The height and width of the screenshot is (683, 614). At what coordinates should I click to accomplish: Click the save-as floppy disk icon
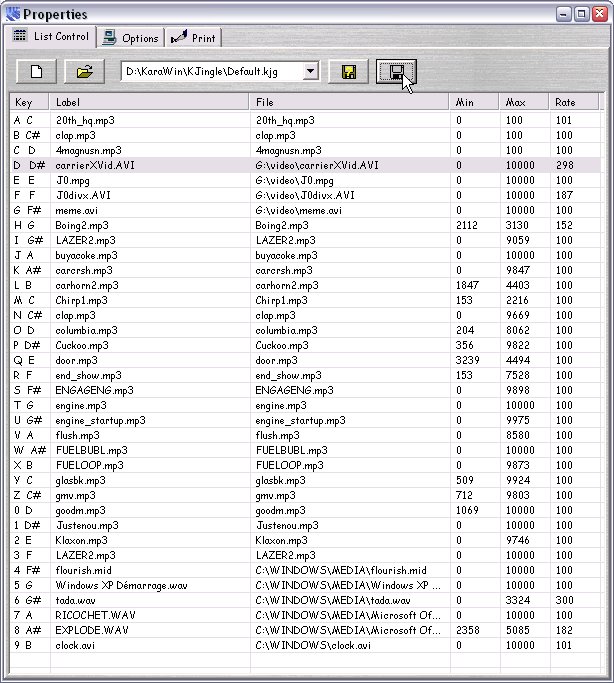(396, 71)
